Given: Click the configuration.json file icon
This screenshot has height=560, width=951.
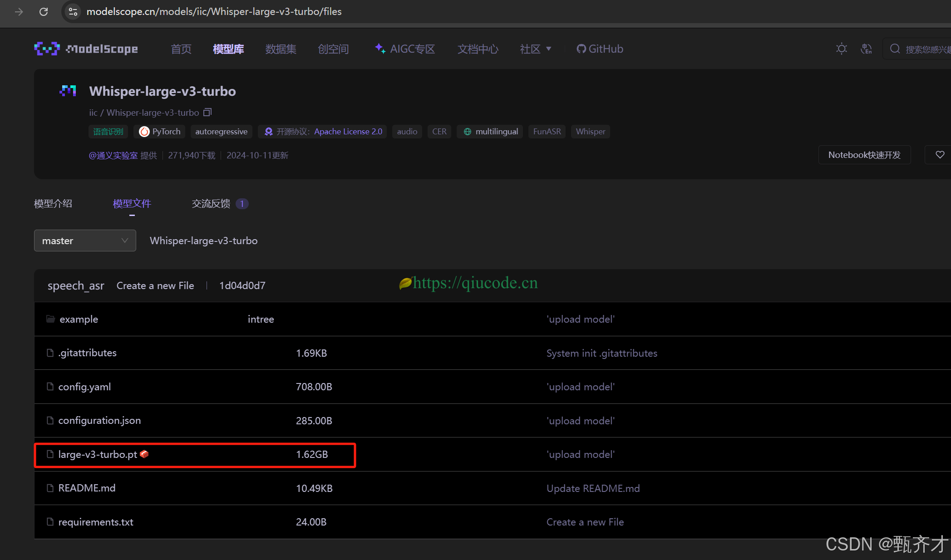Looking at the screenshot, I should (50, 421).
